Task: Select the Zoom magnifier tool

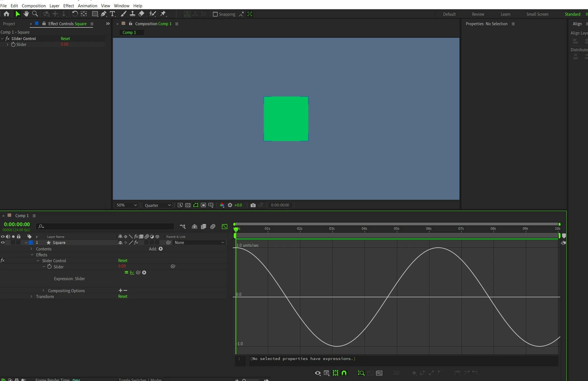Action: pos(35,14)
